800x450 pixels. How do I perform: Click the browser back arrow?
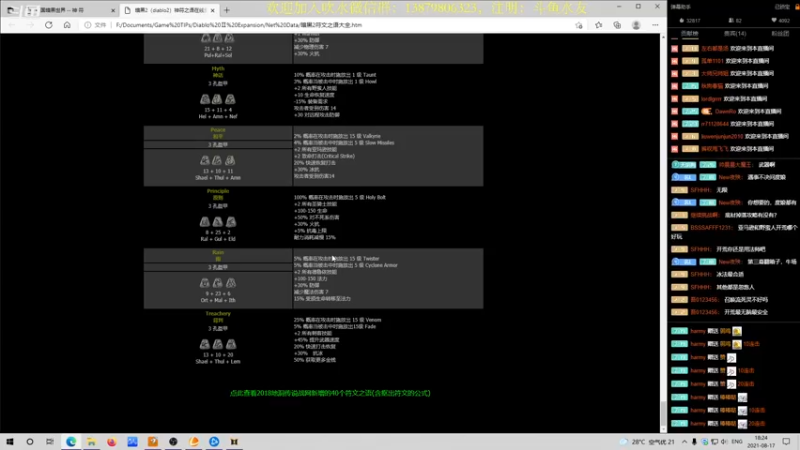tap(12, 24)
